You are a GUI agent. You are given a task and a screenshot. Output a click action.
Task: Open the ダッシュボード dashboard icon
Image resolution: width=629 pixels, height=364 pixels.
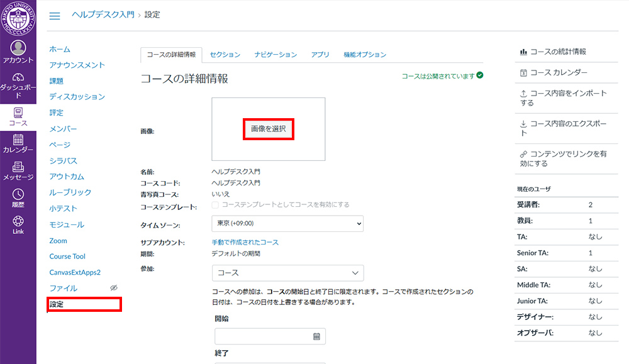[x=18, y=77]
